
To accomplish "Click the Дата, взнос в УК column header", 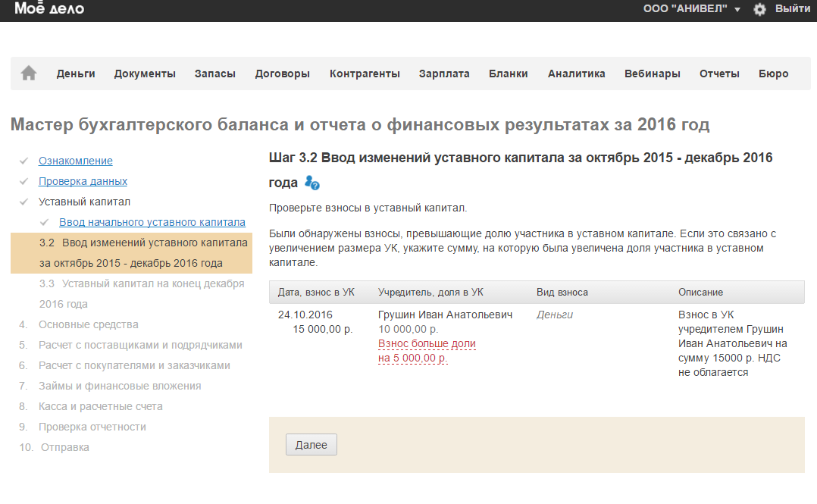I will 316,293.
